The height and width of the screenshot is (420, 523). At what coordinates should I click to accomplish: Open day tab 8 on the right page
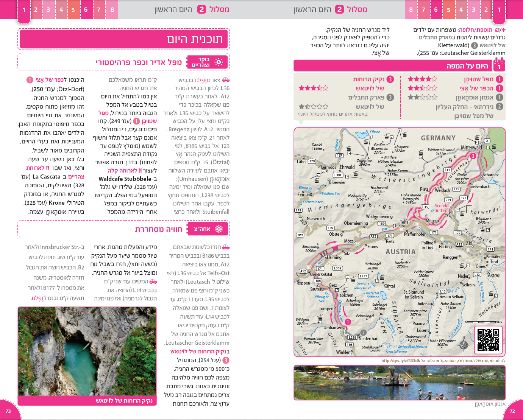[x=411, y=10]
